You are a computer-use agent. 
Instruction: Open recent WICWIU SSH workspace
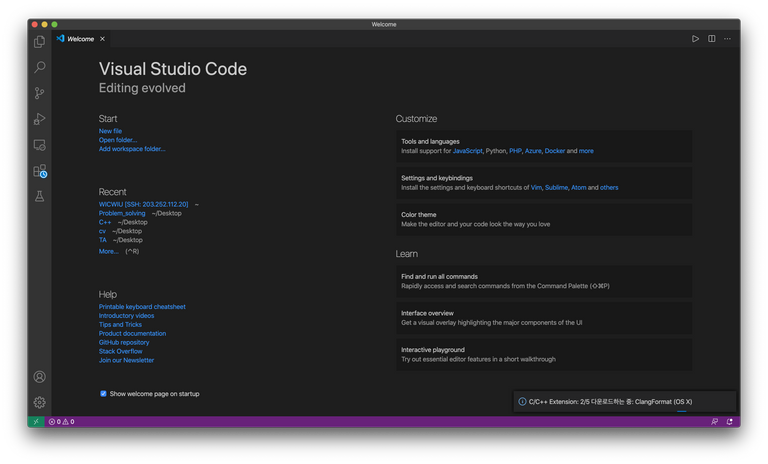pos(144,204)
